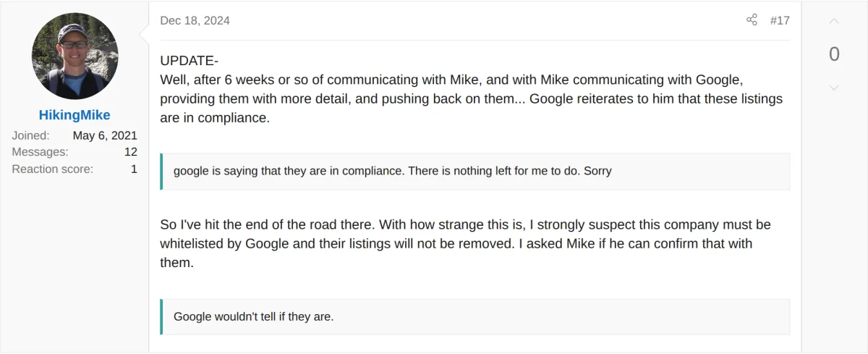Downvote the post with the down arrow
Image resolution: width=868 pixels, height=354 pixels.
coord(834,88)
